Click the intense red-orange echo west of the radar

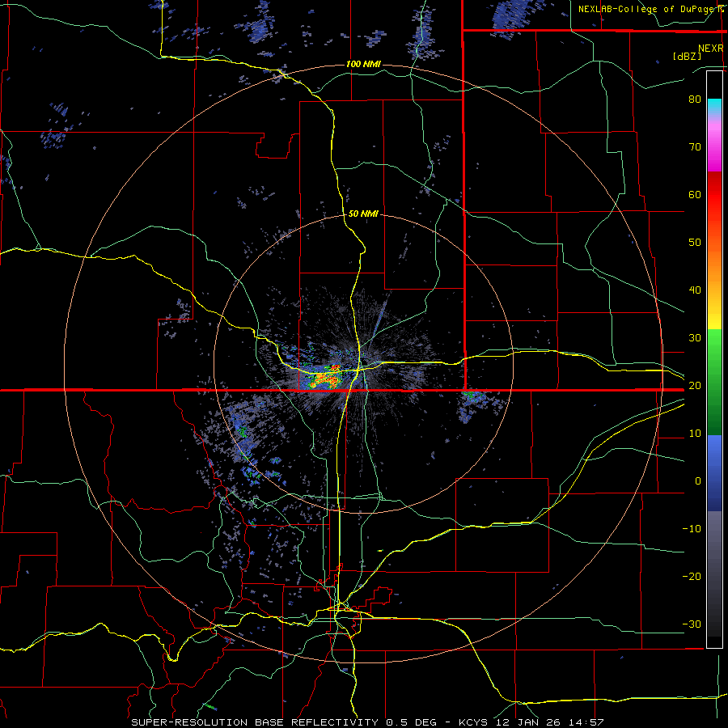coord(327,378)
